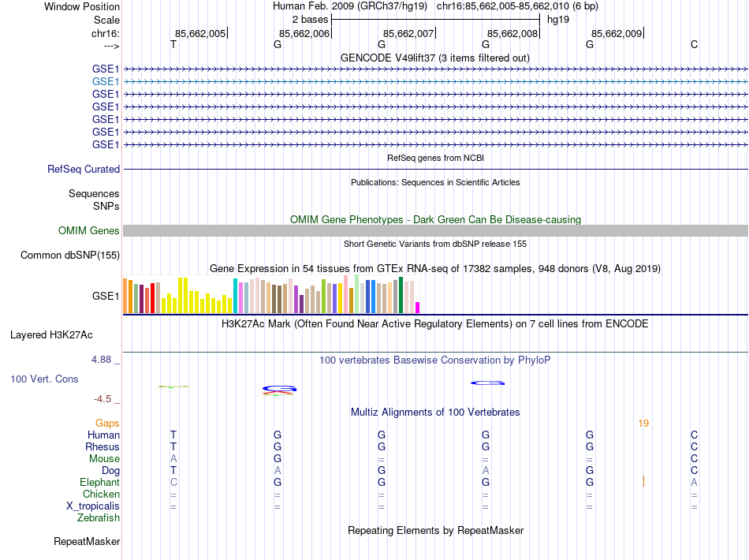
Task: Click the 'chr16:' ruler label
Action: pos(106,33)
